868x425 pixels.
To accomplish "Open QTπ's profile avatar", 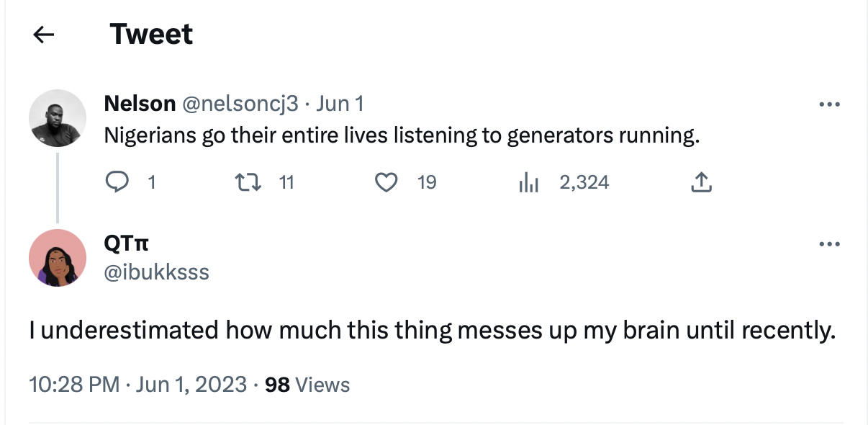I will tap(58, 257).
